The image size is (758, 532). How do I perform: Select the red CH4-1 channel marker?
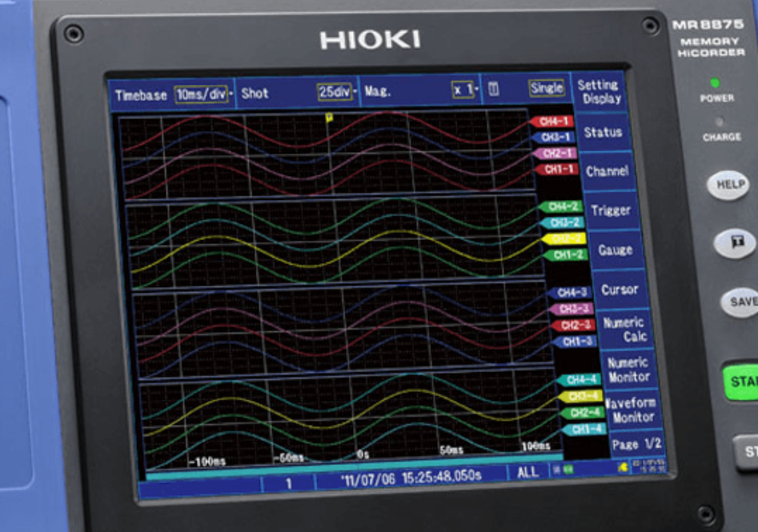(552, 122)
